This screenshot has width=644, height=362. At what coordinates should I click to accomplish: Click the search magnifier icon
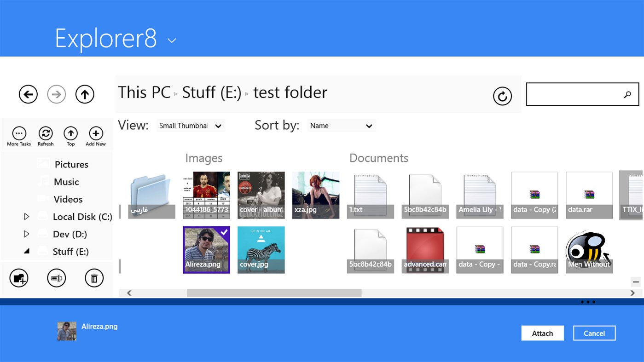click(x=628, y=94)
